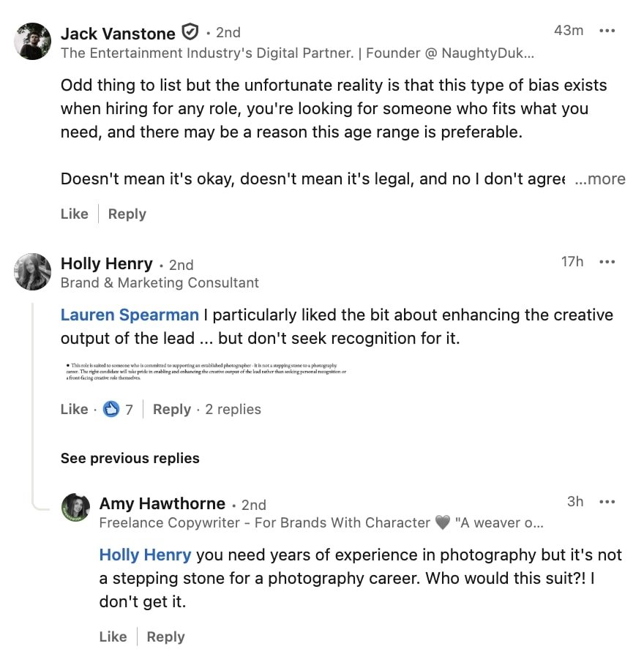The width and height of the screenshot is (644, 657).
Task: Open Lauren Spearman's tagged profile
Action: pos(129,315)
